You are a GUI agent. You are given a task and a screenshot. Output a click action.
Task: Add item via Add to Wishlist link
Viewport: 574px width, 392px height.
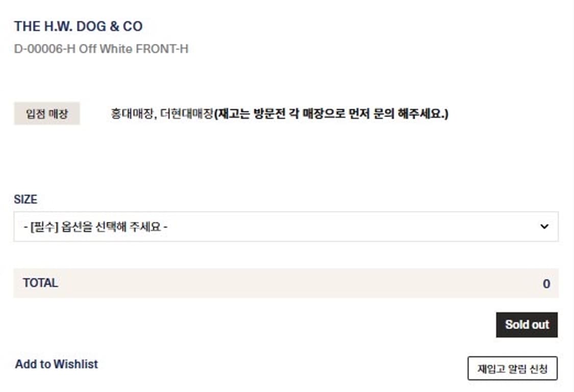56,364
